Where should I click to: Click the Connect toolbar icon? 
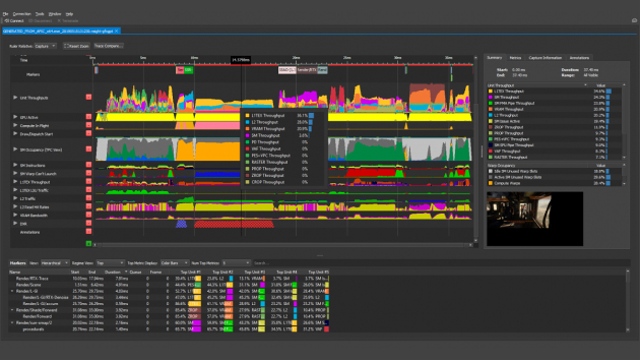click(14, 21)
